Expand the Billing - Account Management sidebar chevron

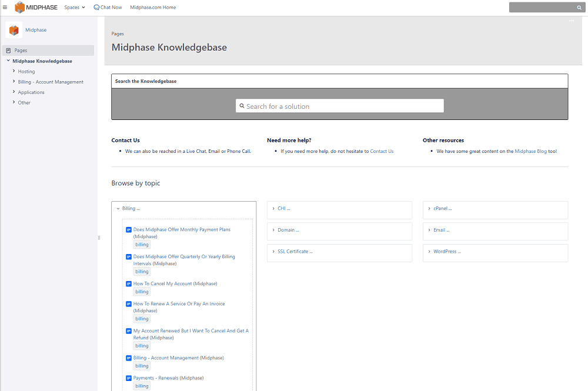[14, 81]
